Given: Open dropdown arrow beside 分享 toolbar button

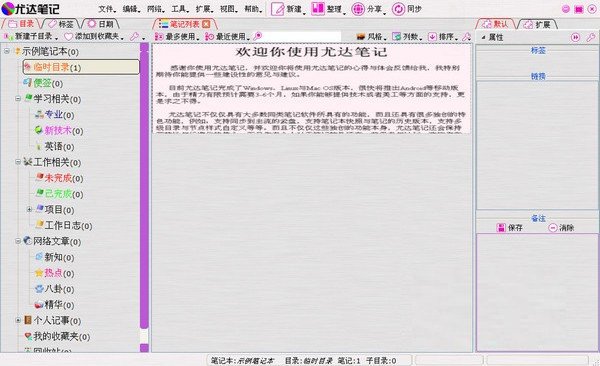Looking at the screenshot, I should [x=384, y=13].
